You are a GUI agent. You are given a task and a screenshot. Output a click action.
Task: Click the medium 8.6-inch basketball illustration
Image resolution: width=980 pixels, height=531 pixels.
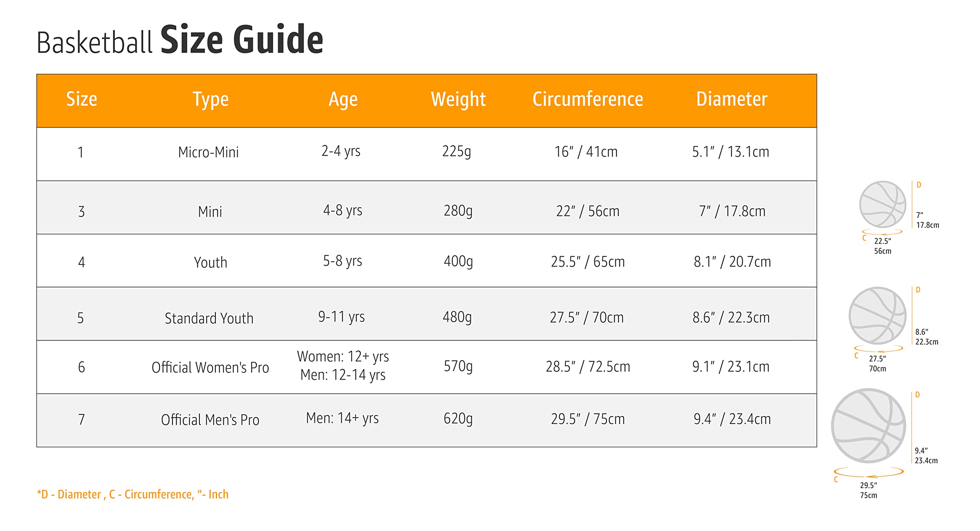[877, 316]
